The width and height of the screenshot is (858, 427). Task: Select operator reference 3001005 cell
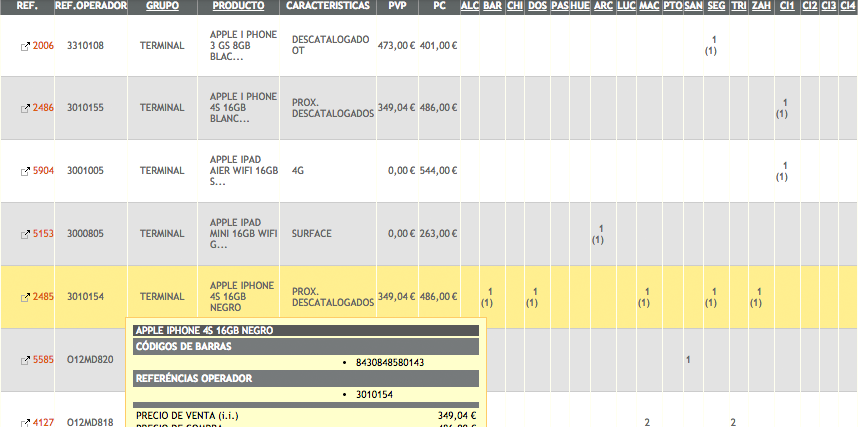pos(85,171)
